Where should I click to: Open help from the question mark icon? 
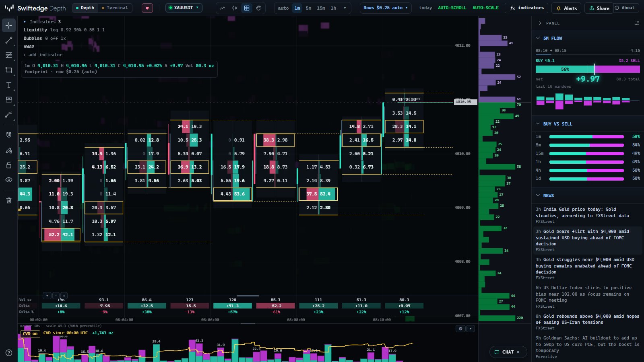click(x=9, y=353)
